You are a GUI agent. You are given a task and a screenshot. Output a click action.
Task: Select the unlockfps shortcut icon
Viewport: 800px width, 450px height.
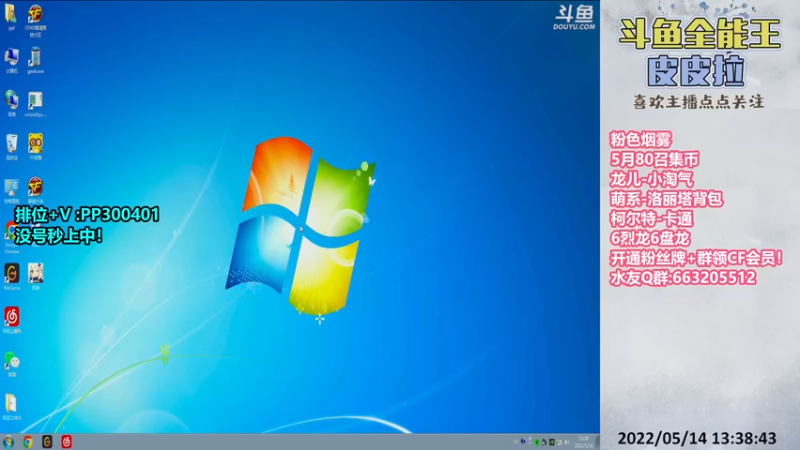(35, 104)
